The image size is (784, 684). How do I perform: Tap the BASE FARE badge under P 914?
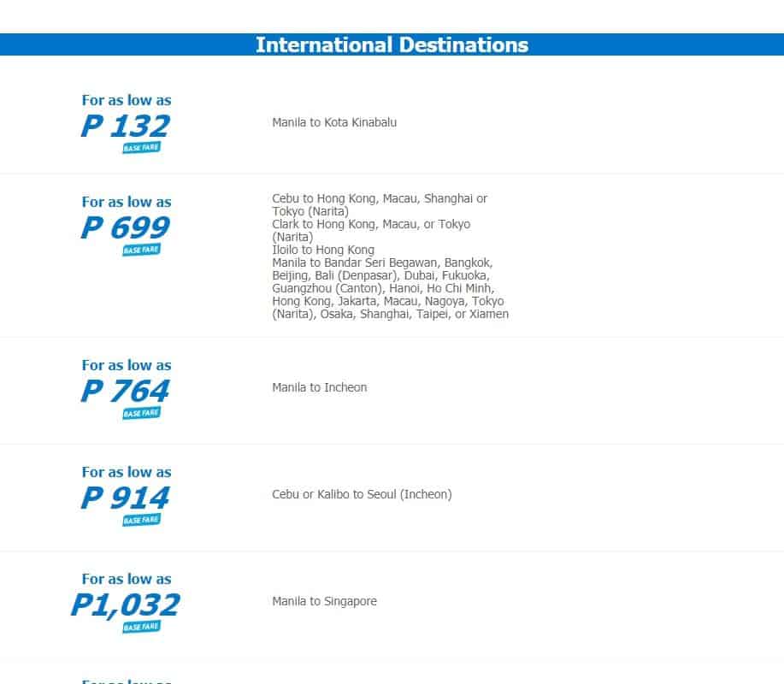tap(141, 520)
